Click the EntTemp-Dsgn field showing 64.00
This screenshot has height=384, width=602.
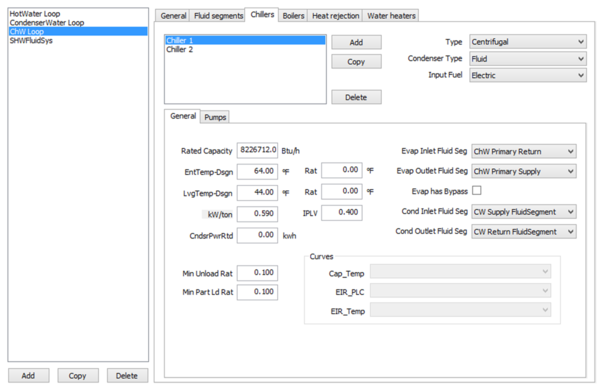257,171
